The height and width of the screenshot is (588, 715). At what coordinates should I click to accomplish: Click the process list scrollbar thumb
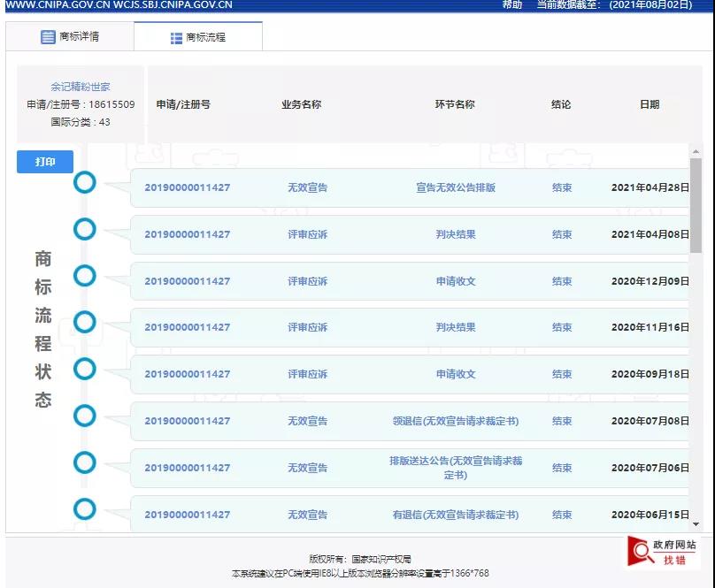point(696,205)
